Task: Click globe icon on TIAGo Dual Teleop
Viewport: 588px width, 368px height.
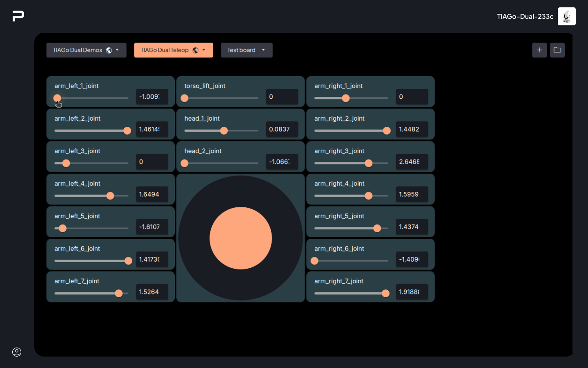Action: point(196,50)
